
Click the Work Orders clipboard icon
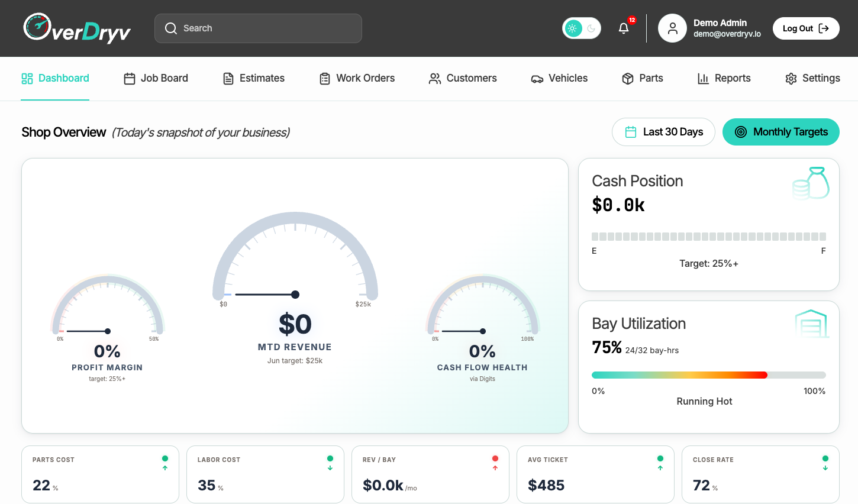point(325,79)
